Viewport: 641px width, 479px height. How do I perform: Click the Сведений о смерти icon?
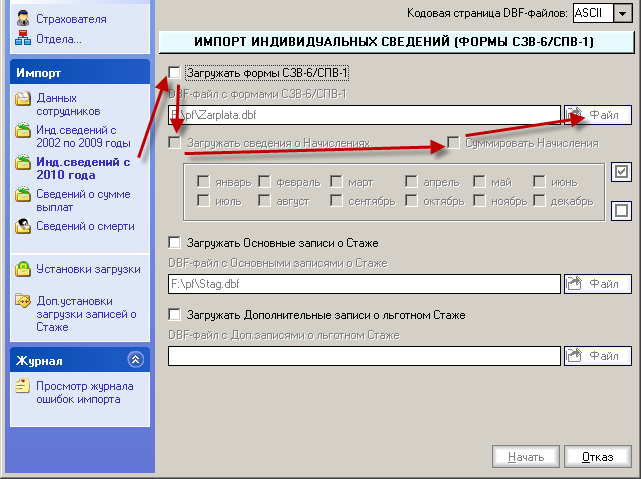[23, 226]
